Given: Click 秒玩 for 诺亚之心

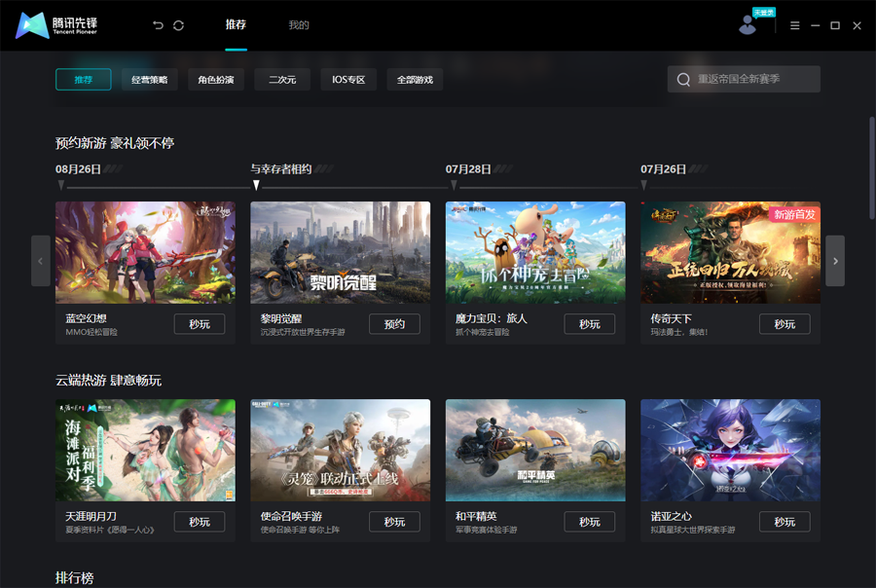Looking at the screenshot, I should [785, 522].
